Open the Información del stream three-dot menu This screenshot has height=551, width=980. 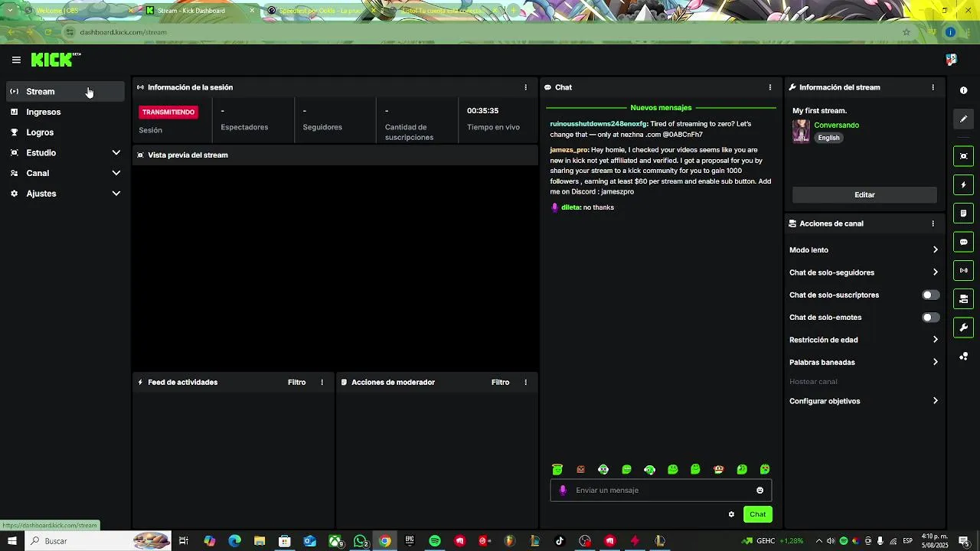(x=933, y=87)
